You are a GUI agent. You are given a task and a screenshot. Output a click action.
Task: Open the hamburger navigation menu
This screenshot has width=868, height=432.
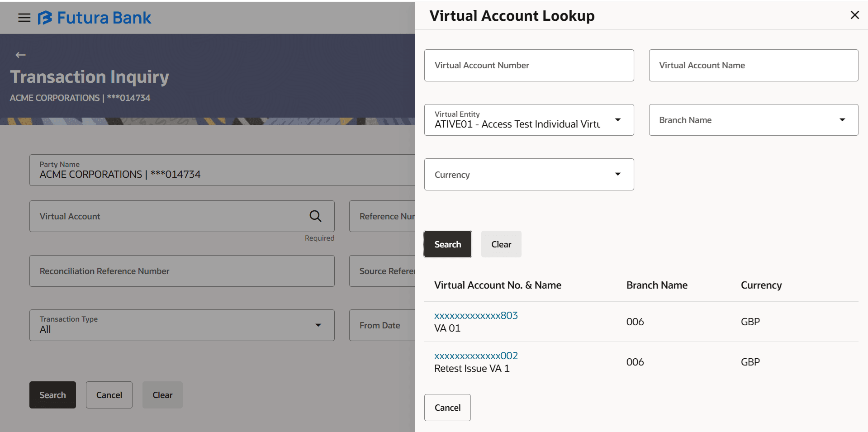[24, 18]
